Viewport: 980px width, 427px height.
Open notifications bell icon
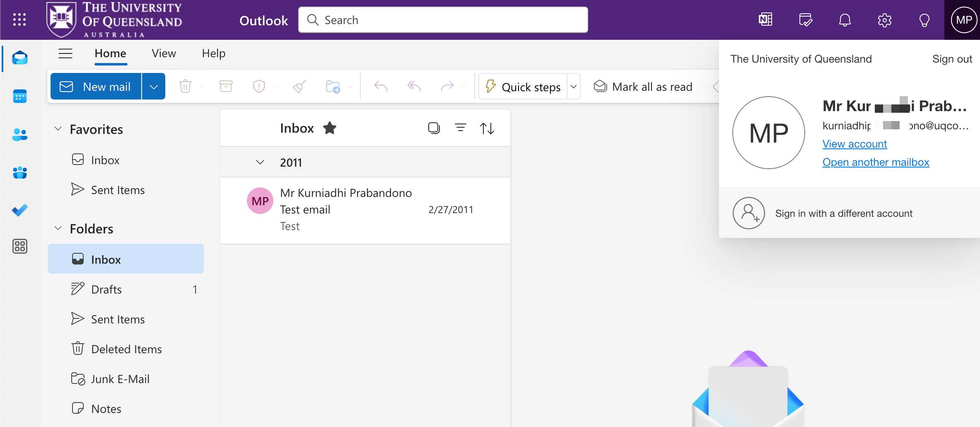coord(845,19)
